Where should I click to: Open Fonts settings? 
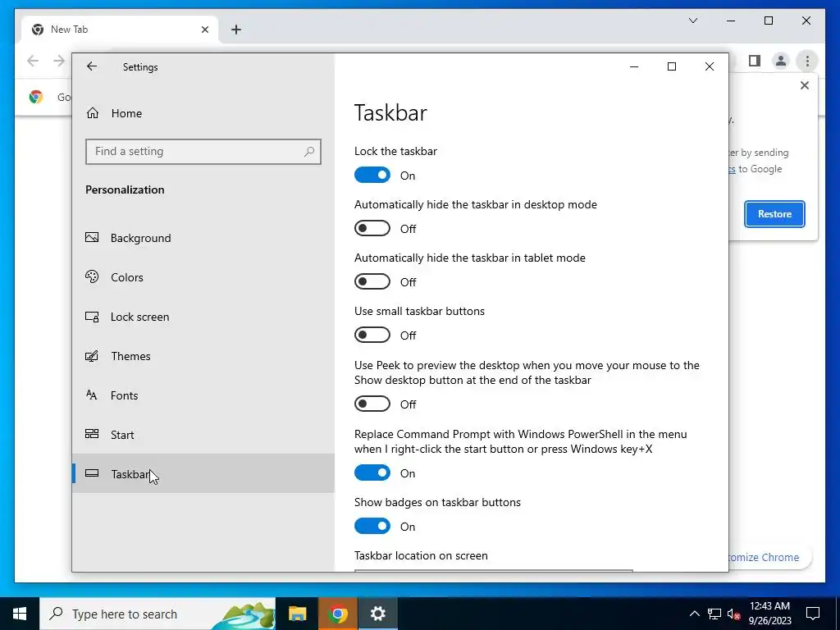pos(203,395)
